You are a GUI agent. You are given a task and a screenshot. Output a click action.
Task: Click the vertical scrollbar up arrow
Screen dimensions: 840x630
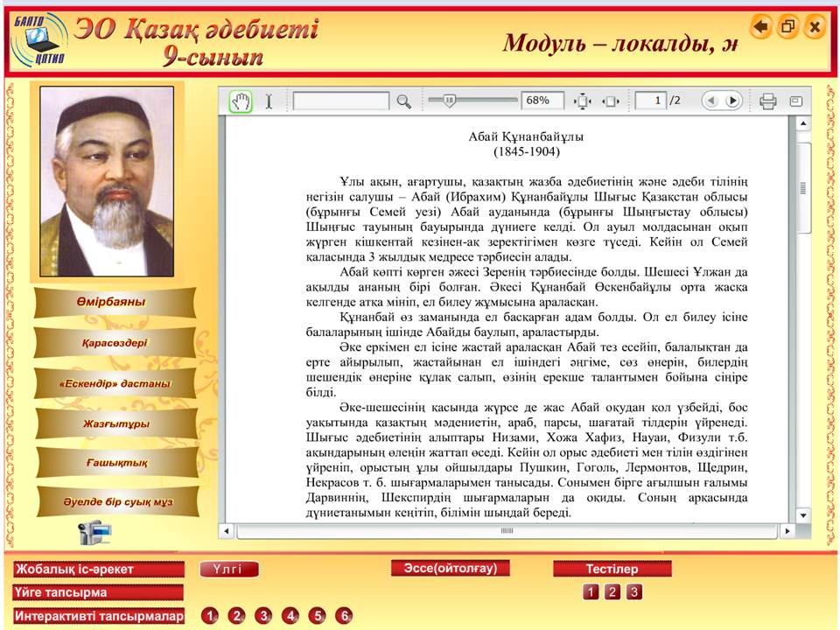803,123
